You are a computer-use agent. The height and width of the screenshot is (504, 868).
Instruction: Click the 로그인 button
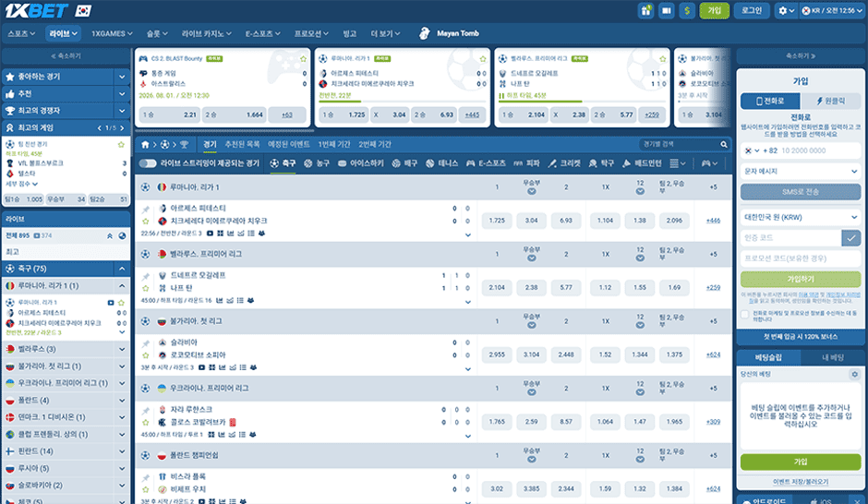[752, 10]
